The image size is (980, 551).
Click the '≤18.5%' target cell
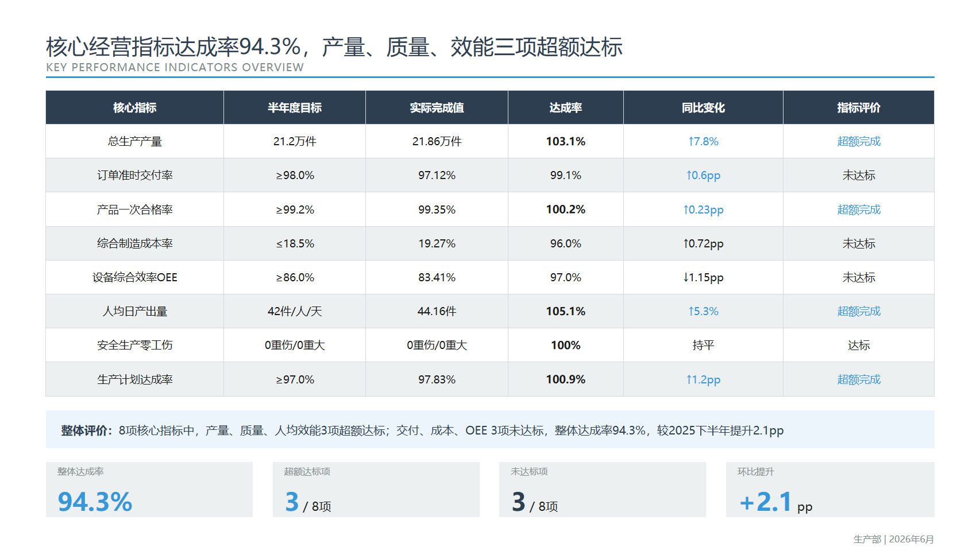click(295, 243)
